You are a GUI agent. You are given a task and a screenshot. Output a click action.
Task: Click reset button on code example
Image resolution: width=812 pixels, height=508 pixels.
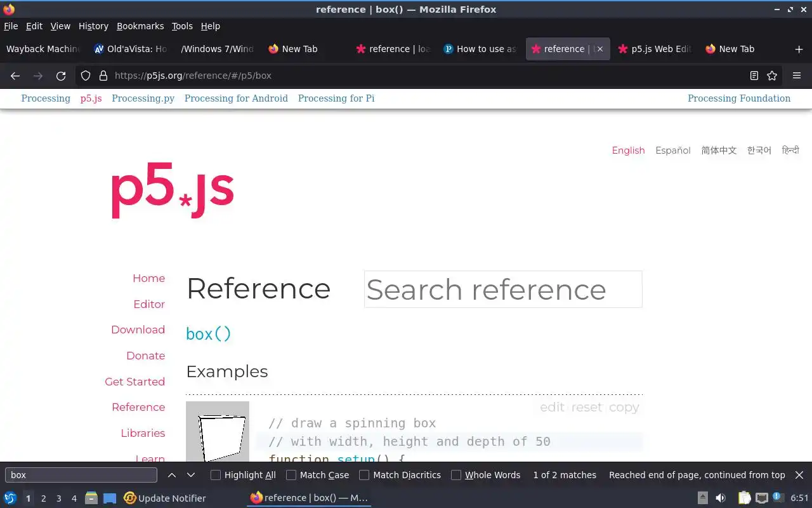[587, 408]
